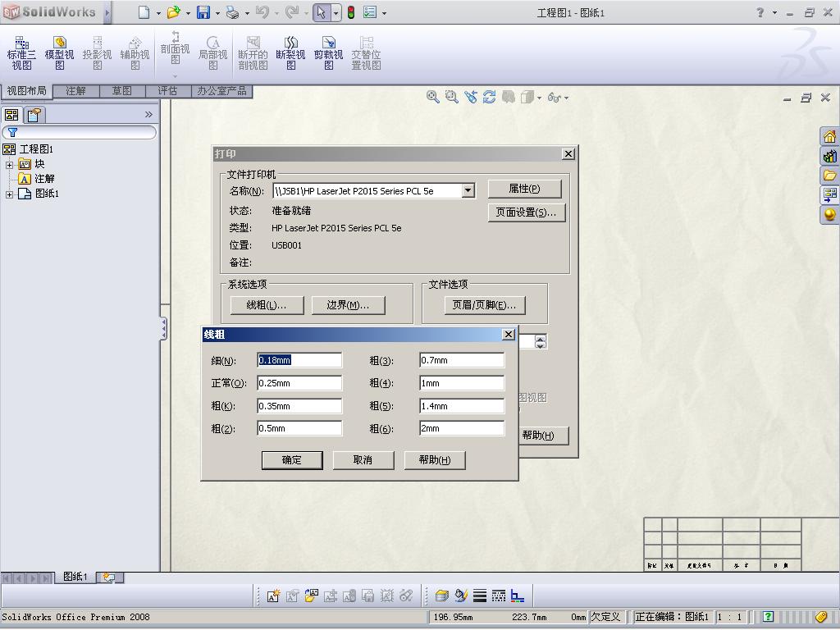Click the Previous View icon
The image size is (840, 630).
470,97
